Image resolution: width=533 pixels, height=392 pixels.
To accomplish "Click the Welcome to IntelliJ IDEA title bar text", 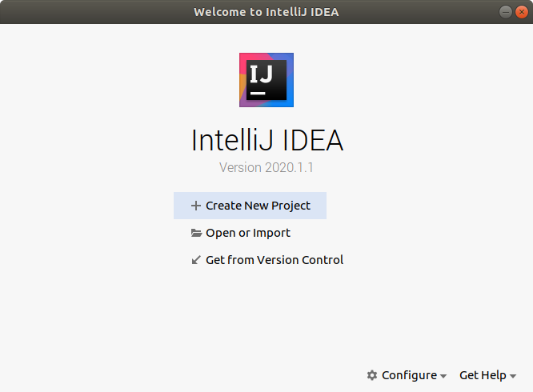I will click(x=266, y=12).
